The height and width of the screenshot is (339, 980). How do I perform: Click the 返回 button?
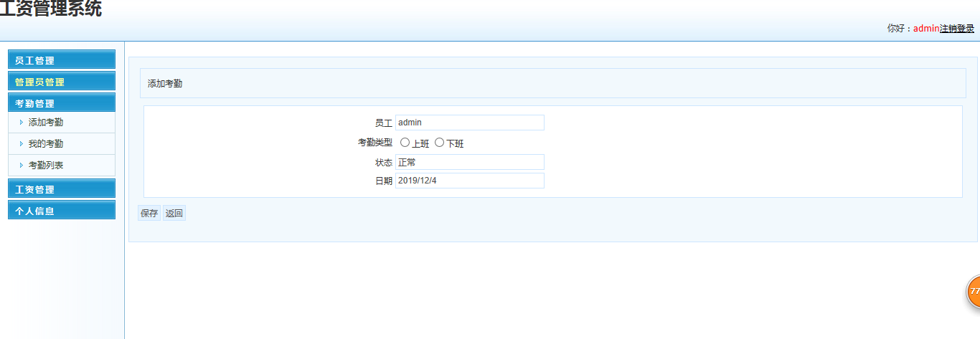[x=174, y=213]
